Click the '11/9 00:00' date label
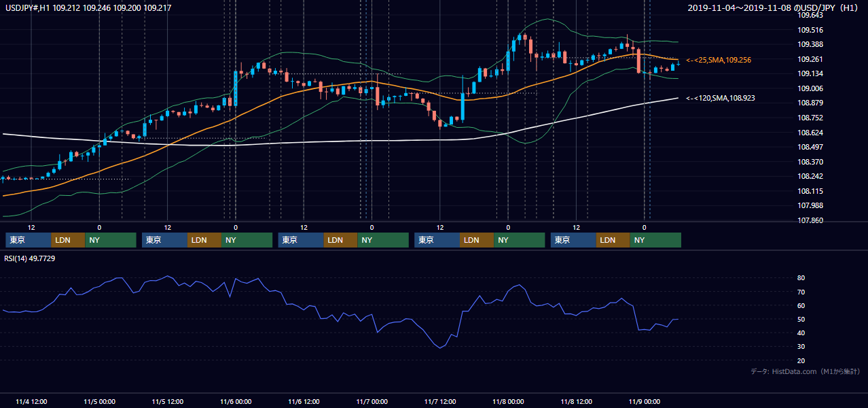868x408 pixels. [x=644, y=401]
